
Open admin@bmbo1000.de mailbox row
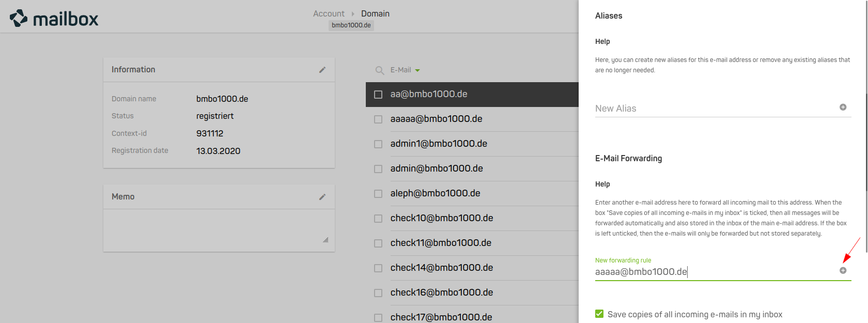(437, 168)
